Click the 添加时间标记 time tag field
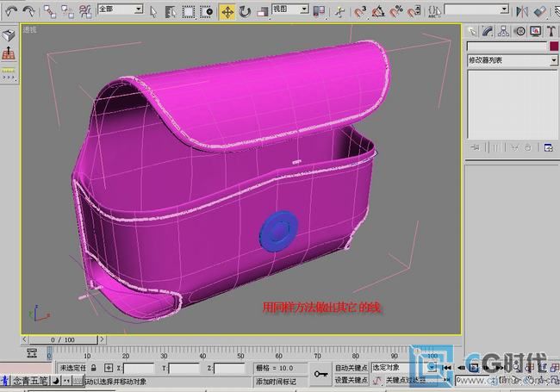The width and height of the screenshot is (560, 392). tap(281, 382)
